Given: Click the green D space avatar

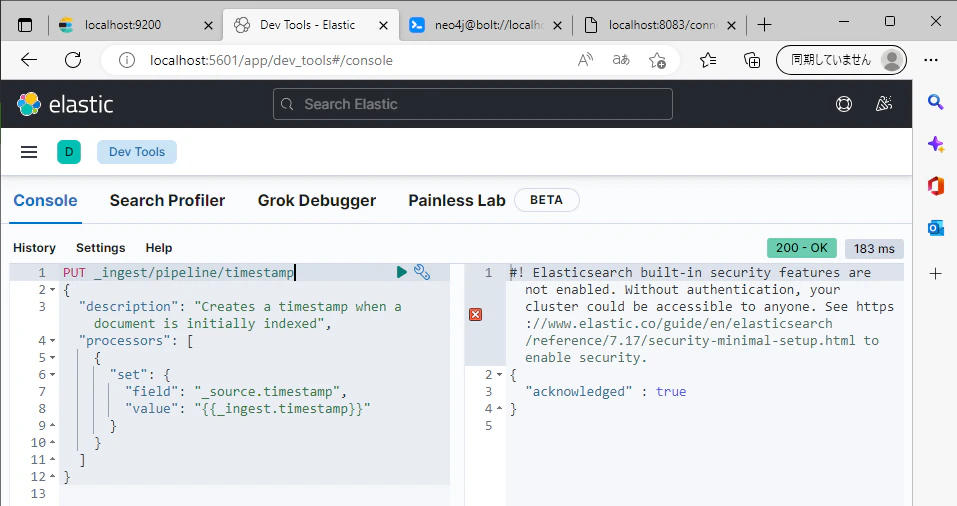Looking at the screenshot, I should point(69,152).
